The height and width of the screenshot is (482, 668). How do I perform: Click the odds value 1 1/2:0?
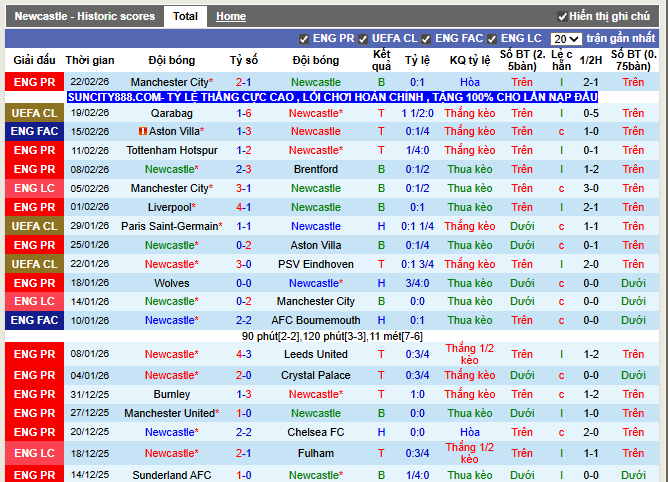[417, 113]
